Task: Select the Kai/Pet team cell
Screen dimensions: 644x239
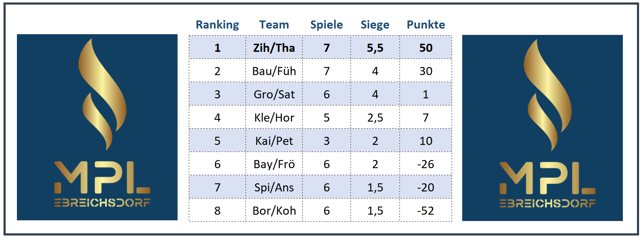Action: click(x=274, y=141)
